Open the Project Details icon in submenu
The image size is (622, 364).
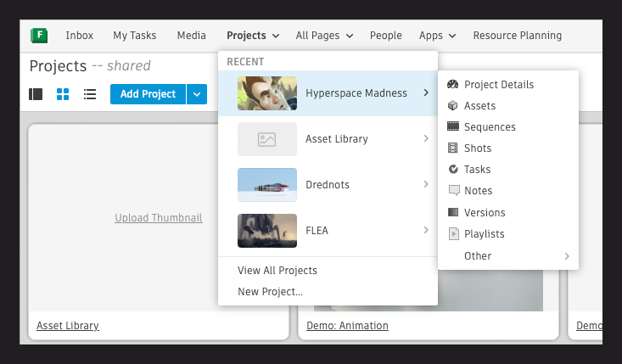[x=453, y=85]
